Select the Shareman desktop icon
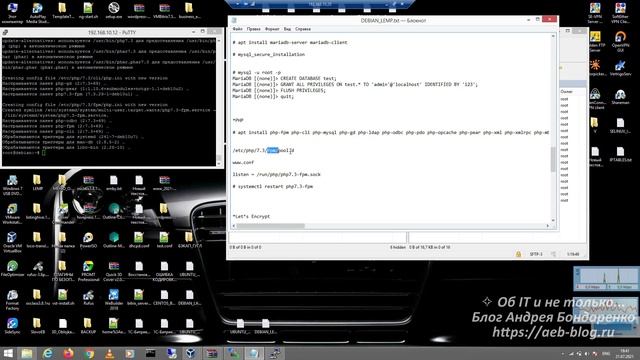Viewport: 640px width, 360px height. (x=620, y=97)
